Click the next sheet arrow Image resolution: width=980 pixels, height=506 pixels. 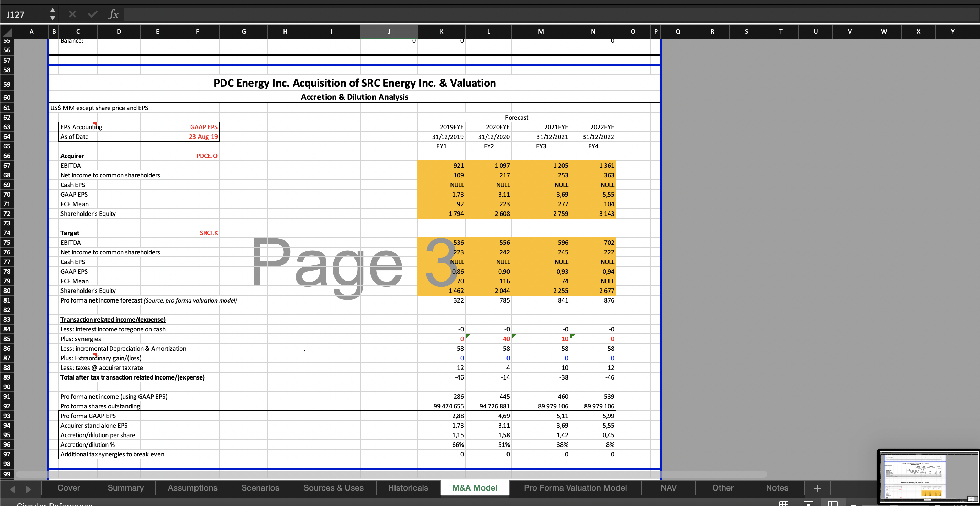[x=29, y=489]
